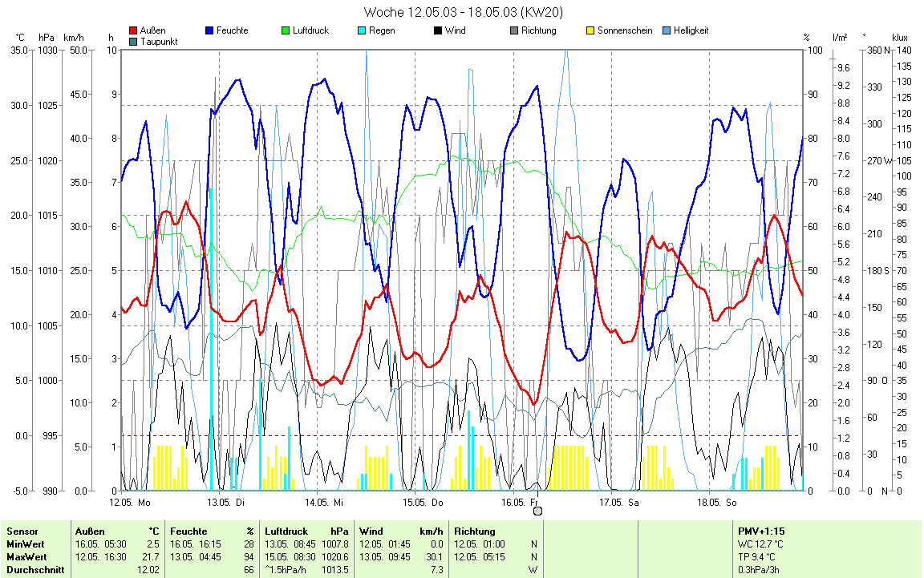This screenshot has width=924, height=578.
Task: Click the black Wind legend swatch
Action: 438,30
